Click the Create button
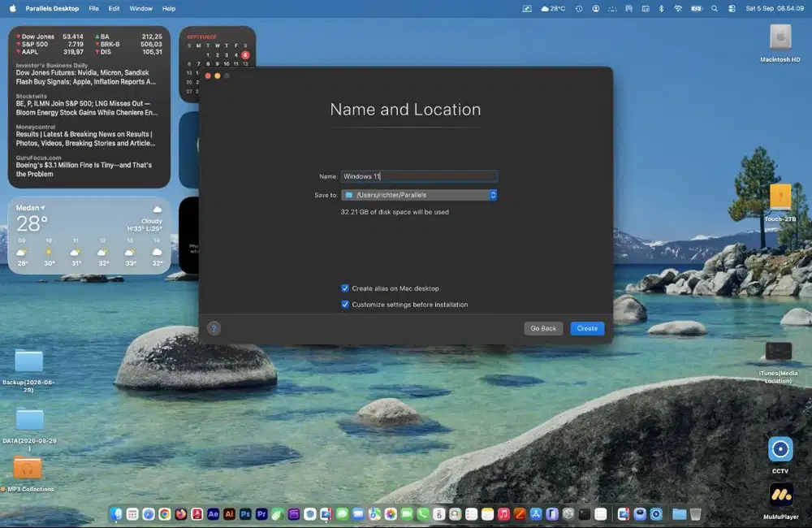Screen dimensions: 812x528 click(x=587, y=328)
